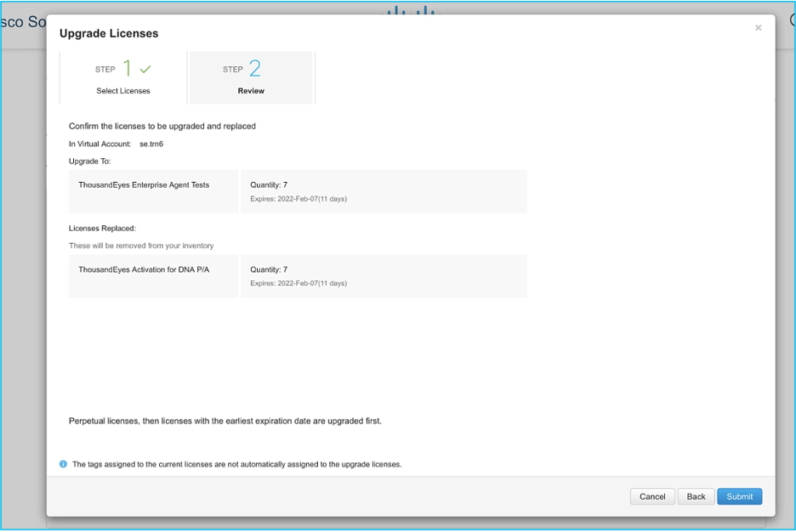
Task: Close the Upgrade Licenses dialog
Action: pos(758,28)
